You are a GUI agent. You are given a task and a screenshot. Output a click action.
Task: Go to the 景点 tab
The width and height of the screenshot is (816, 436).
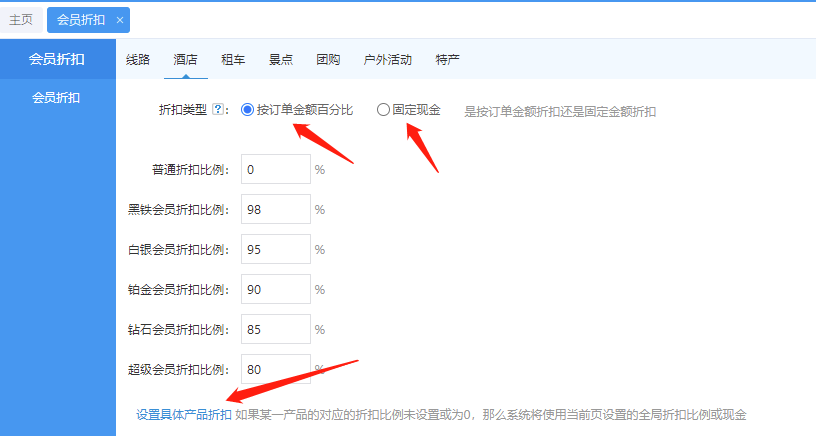[281, 60]
